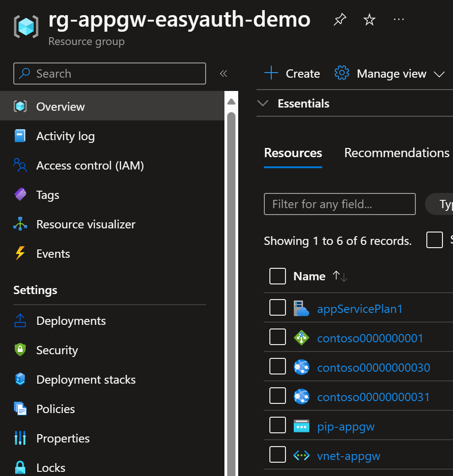This screenshot has width=453, height=476.
Task: Click the Events lightning bolt icon
Action: [20, 253]
